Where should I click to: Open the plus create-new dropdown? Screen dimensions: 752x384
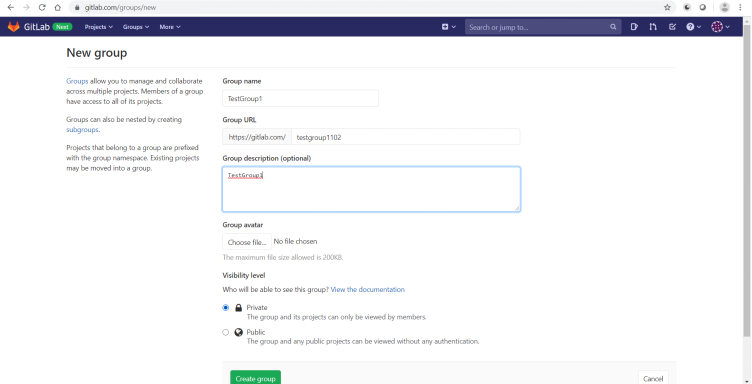tap(448, 27)
